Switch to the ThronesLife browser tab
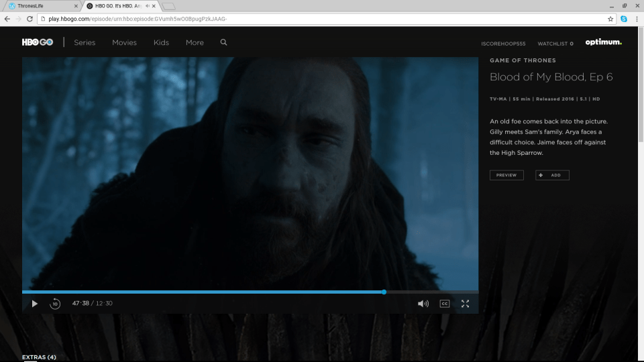 (x=39, y=6)
